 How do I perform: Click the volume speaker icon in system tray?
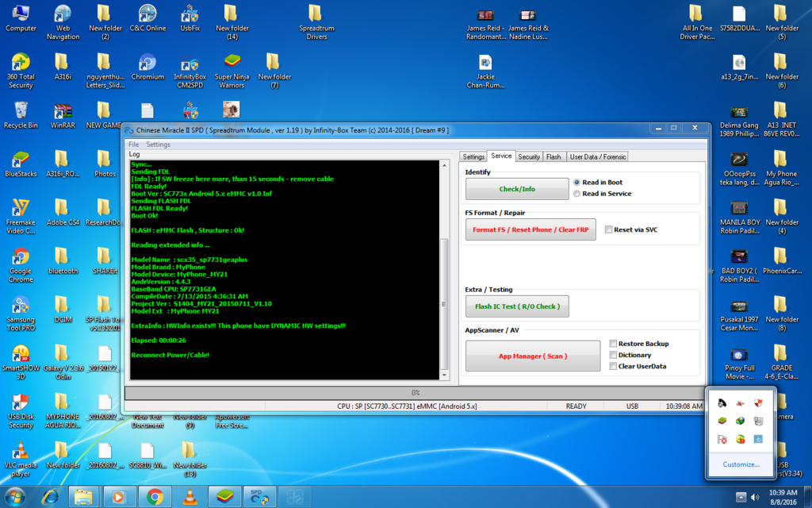coord(755,497)
